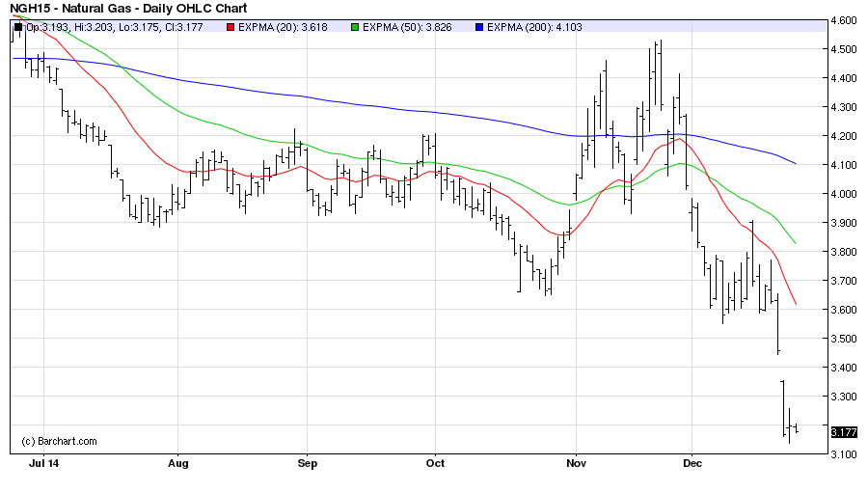Click the Oct x-axis label
The width and height of the screenshot is (868, 493).
pyautogui.click(x=435, y=463)
